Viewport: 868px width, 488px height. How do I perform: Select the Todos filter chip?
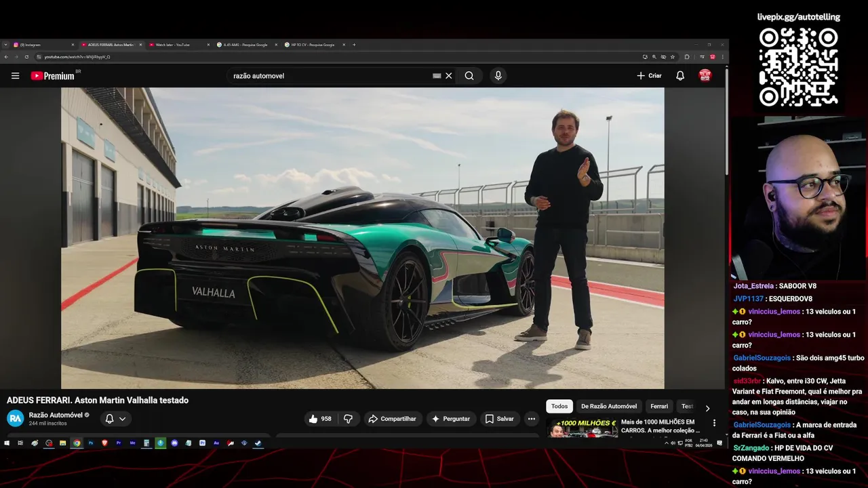pyautogui.click(x=559, y=407)
